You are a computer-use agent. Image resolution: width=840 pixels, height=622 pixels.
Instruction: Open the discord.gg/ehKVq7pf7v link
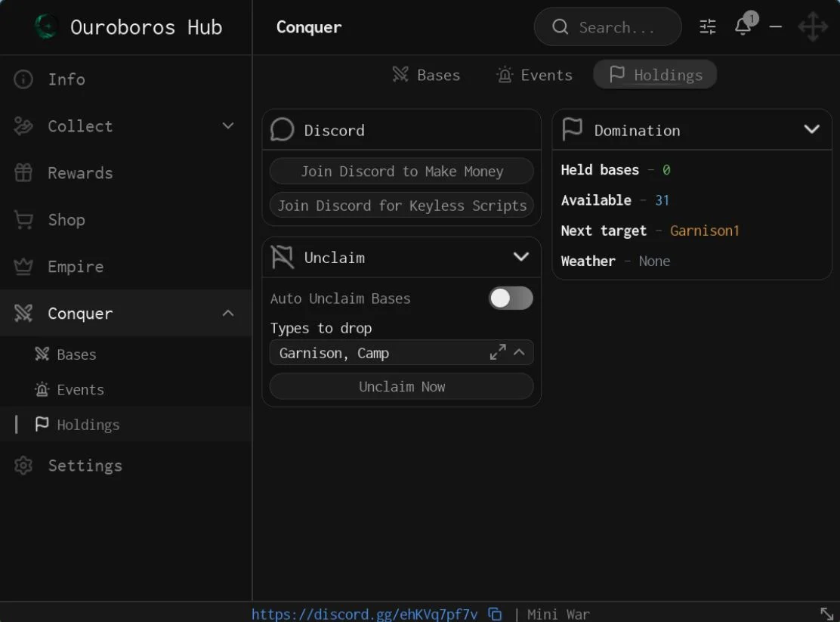click(364, 614)
